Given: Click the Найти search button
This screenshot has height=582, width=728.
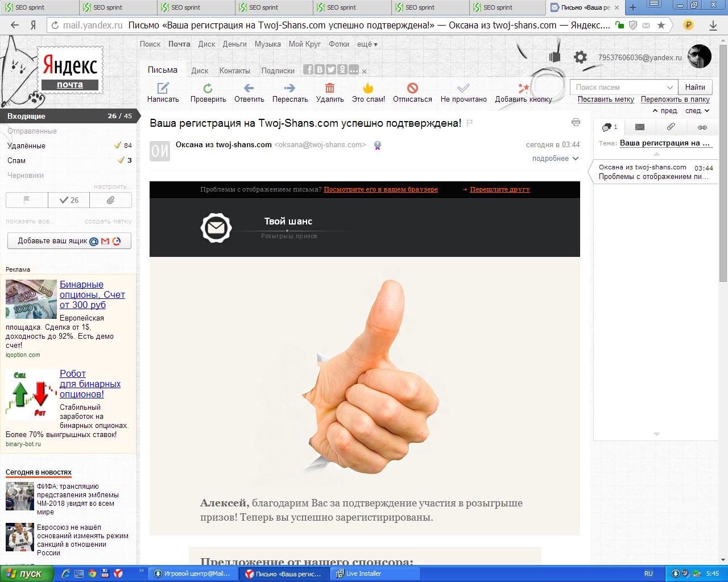Looking at the screenshot, I should (695, 87).
